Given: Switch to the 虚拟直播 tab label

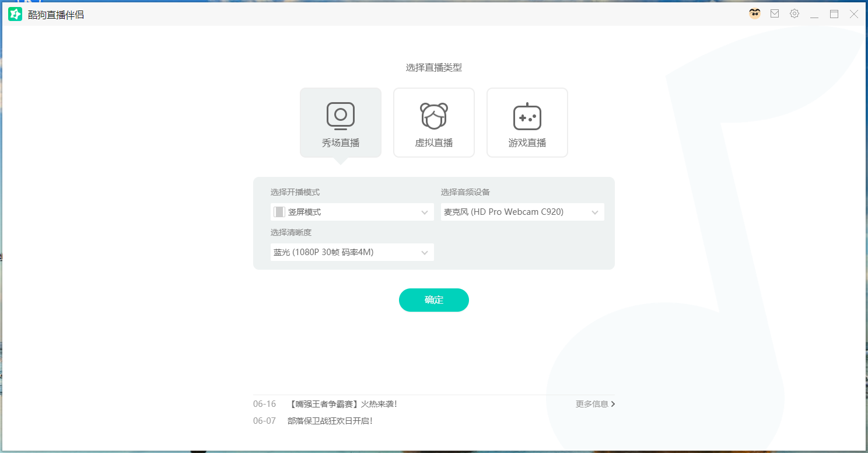Looking at the screenshot, I should coord(434,143).
